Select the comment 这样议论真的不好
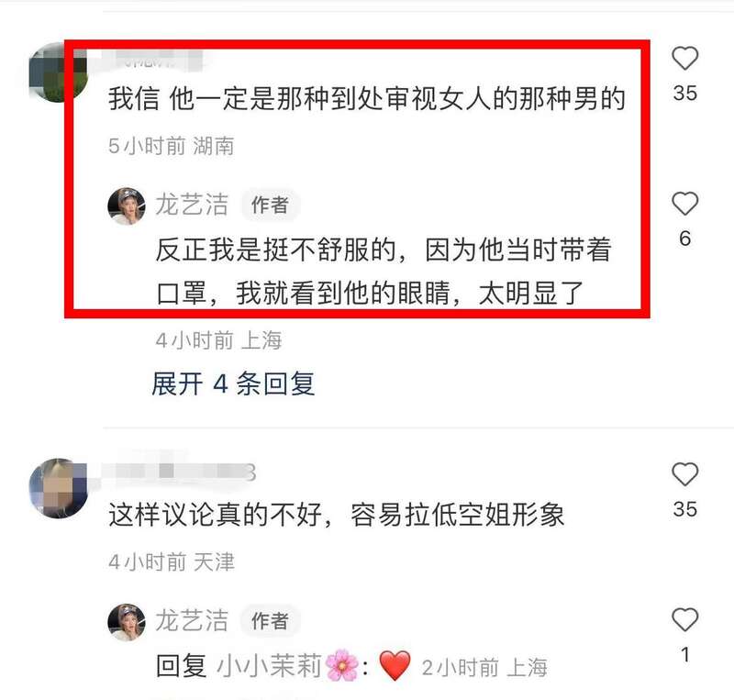734x700 pixels. 216,514
